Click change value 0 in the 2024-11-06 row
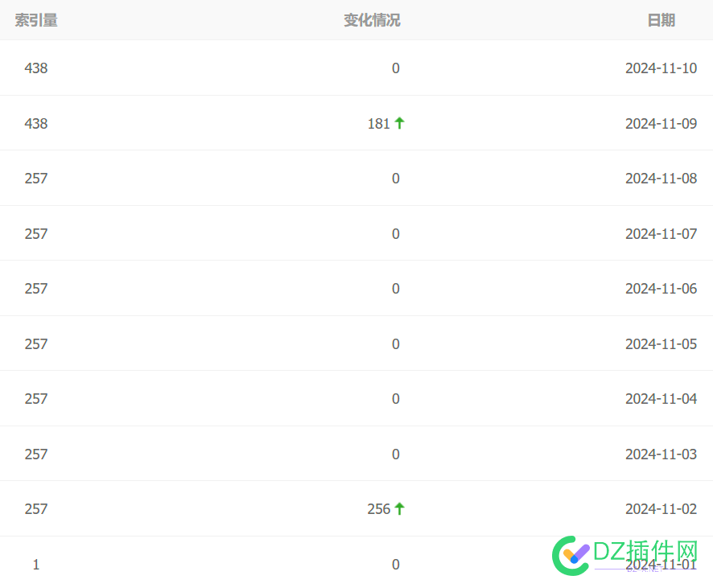 396,289
